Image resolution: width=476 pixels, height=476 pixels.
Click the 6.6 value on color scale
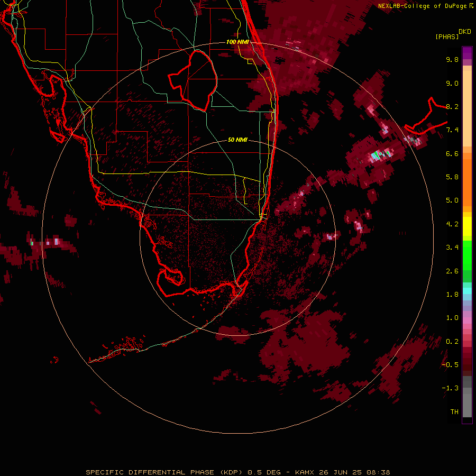452,153
